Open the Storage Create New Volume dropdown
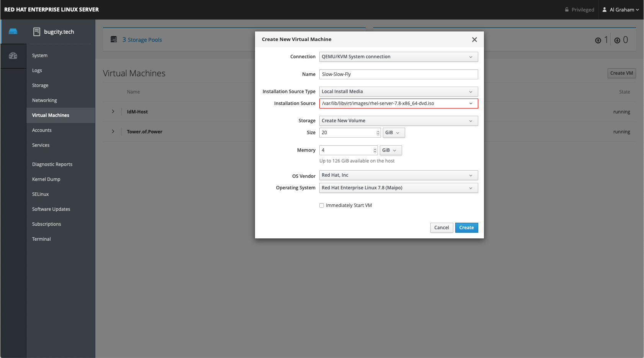 (x=399, y=121)
